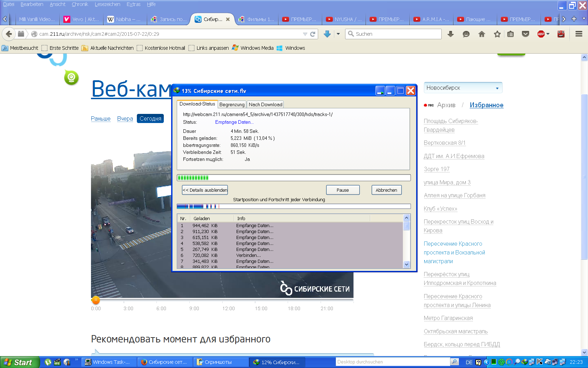This screenshot has height=368, width=588.
Task: Open the downloads arrow icon in toolbar
Action: pos(451,34)
